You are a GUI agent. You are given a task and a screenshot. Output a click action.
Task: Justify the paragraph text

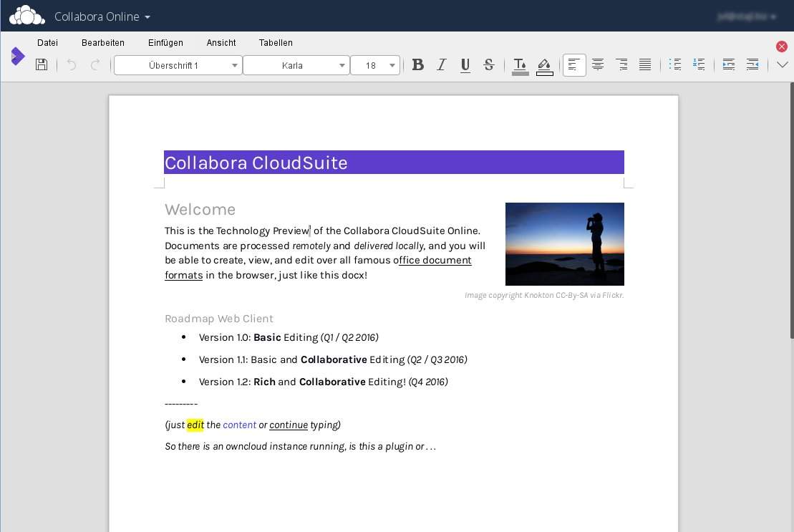645,65
